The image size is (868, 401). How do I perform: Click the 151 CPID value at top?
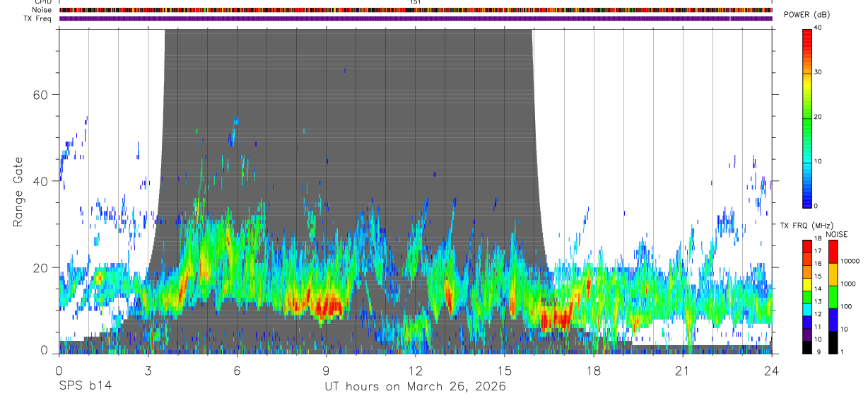pyautogui.click(x=415, y=2)
